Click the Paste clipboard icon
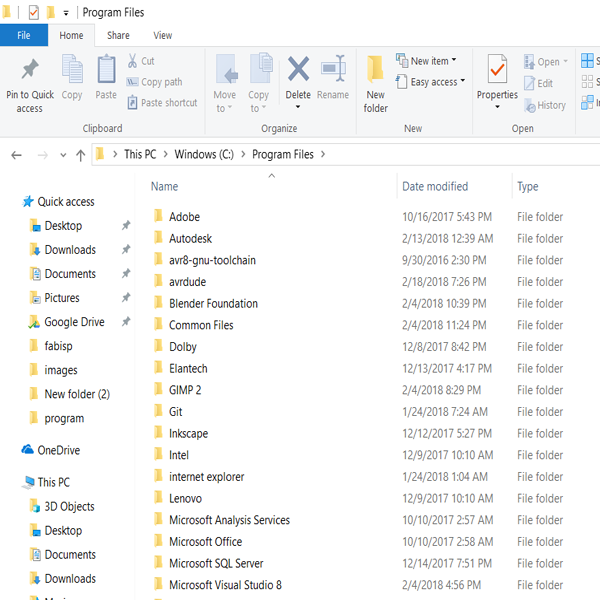 106,69
